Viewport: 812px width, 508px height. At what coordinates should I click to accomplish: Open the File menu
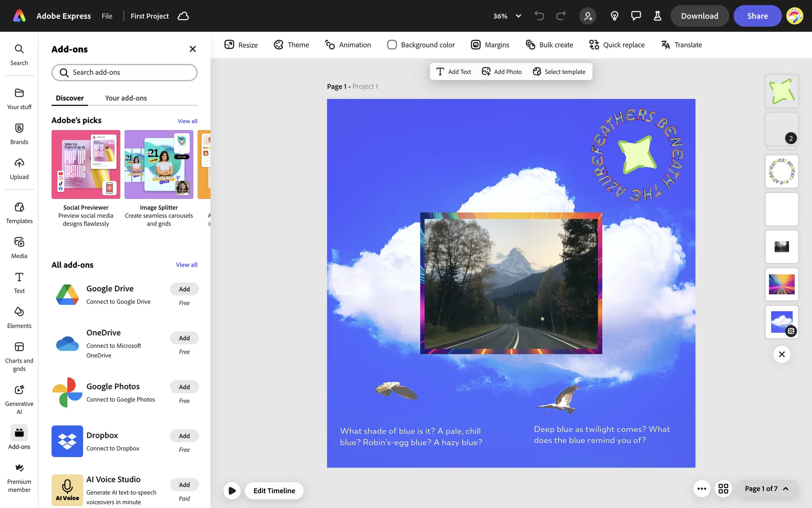[107, 16]
